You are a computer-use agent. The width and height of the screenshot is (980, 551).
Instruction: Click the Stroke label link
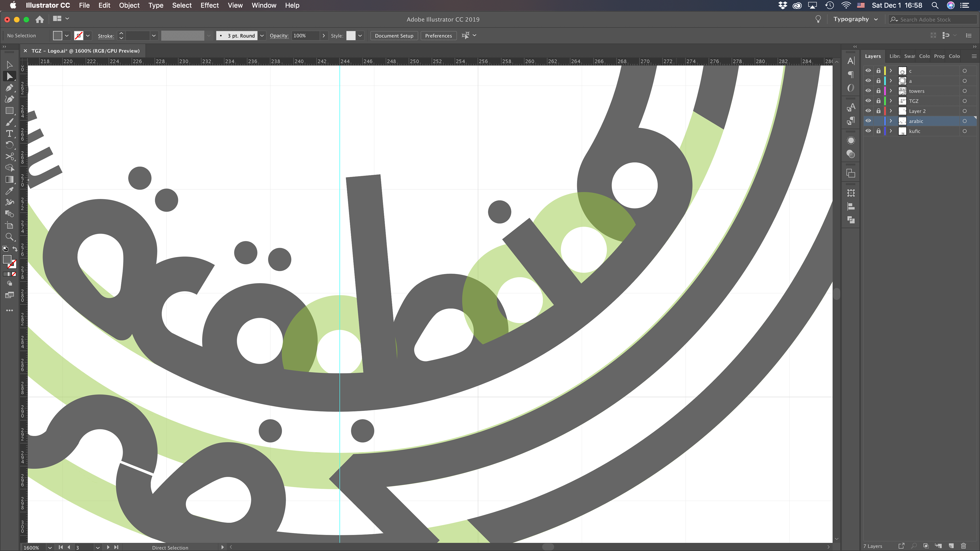(106, 36)
